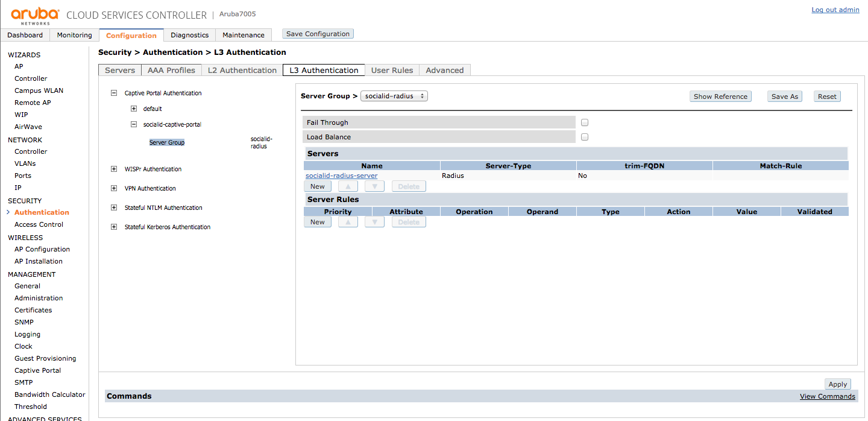Switch to the Monitoring tab
Image resolution: width=868 pixels, height=421 pixels.
click(x=74, y=35)
